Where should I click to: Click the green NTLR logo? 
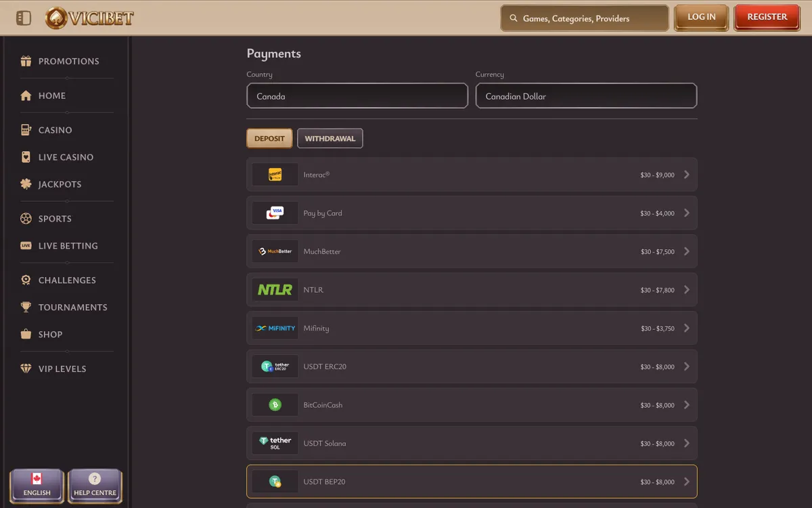275,290
